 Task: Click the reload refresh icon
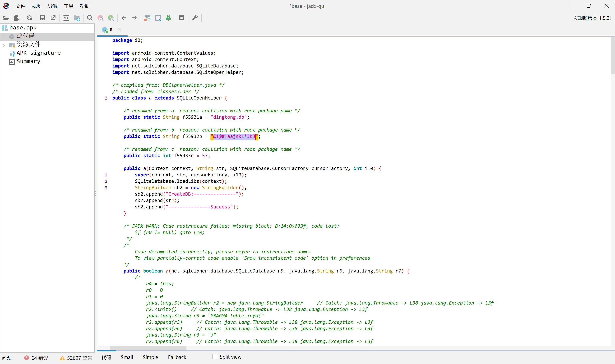(x=29, y=18)
